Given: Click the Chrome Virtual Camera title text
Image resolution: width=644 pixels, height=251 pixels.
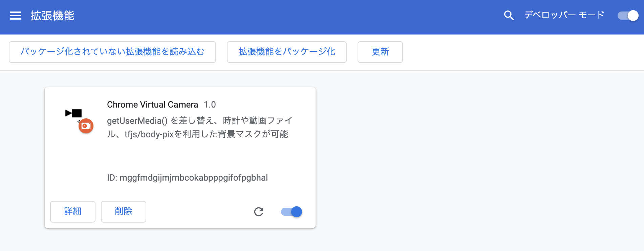Looking at the screenshot, I should click(x=152, y=105).
